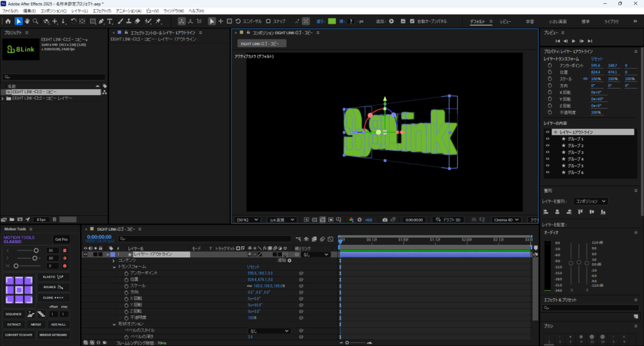Click the SEQUENCE button in Motion Tools
Screen dimensions: 644x346
click(x=14, y=315)
